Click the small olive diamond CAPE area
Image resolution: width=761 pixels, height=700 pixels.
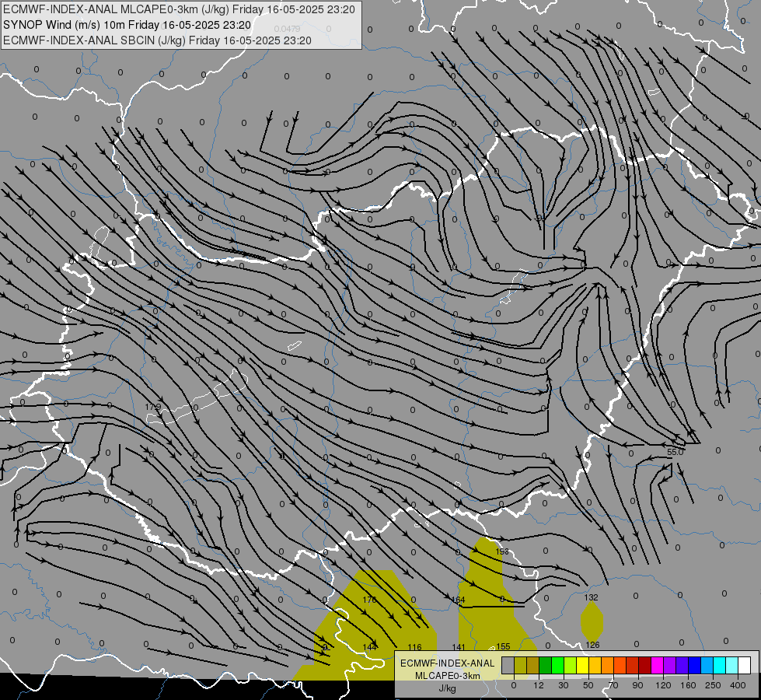[592, 621]
